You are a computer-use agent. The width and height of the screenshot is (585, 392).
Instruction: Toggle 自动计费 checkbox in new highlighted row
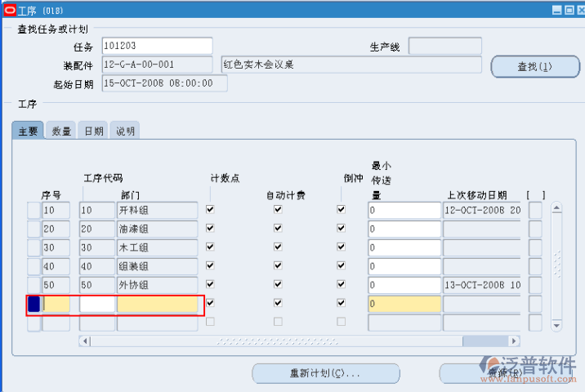278,303
